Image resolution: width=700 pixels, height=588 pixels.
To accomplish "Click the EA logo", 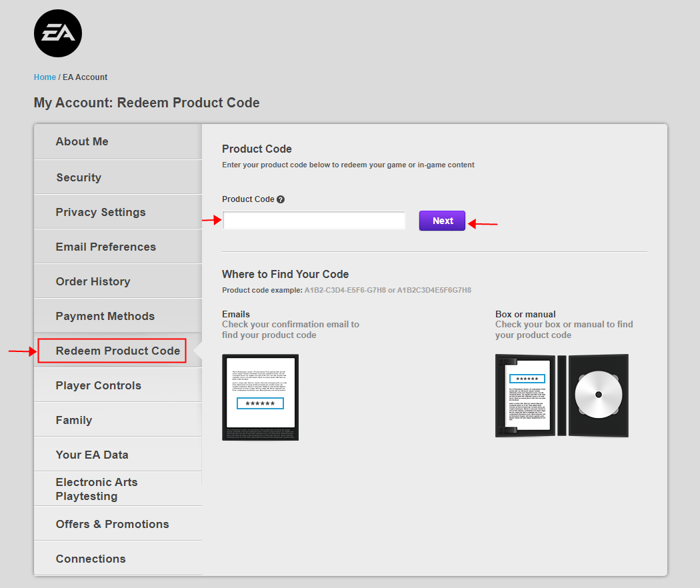I will [58, 33].
